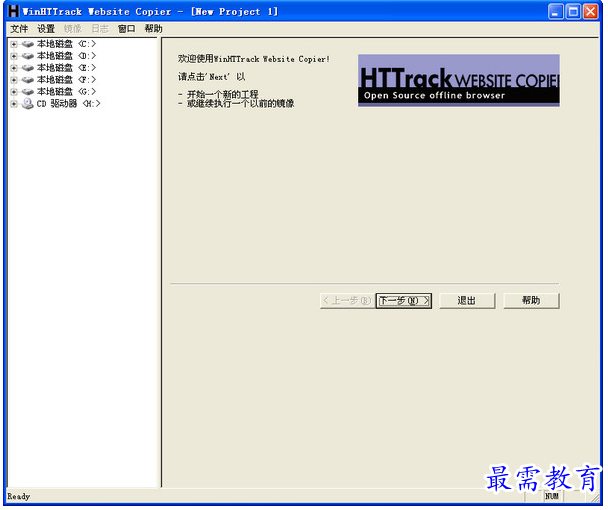
Task: Select the 本地磁盘 <D:> label
Action: pos(66,56)
